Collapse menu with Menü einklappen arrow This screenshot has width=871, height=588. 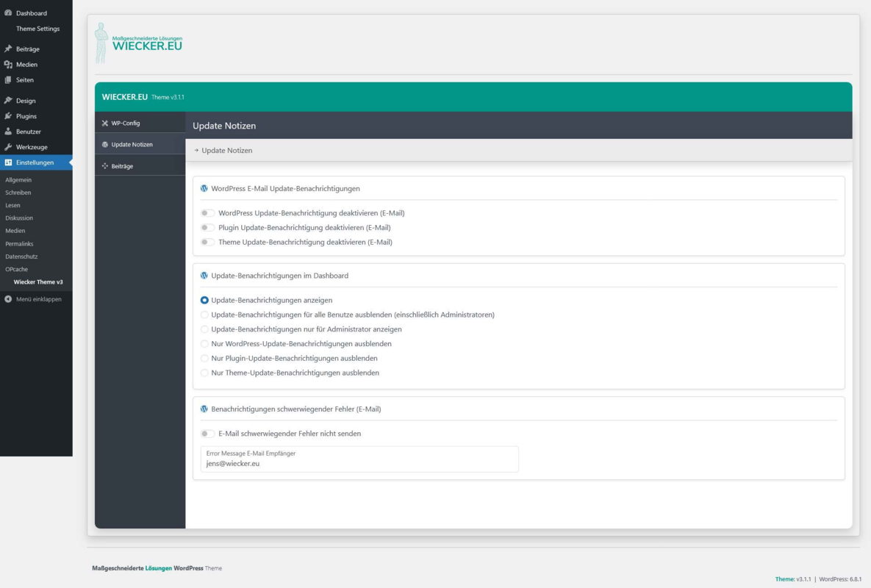tap(8, 299)
